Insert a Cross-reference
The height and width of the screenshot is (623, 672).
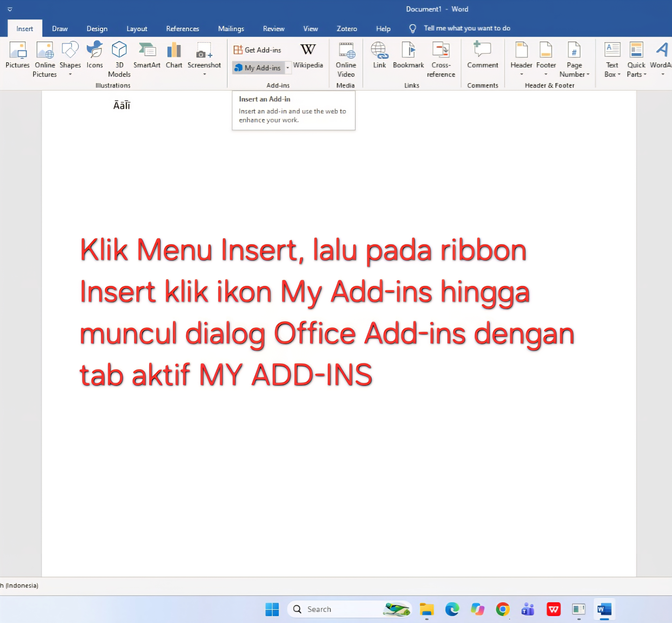(x=441, y=60)
